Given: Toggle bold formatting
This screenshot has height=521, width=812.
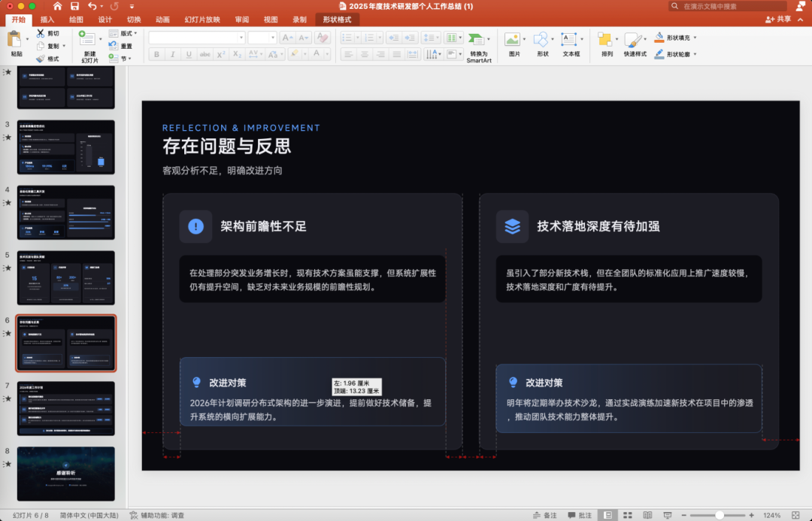Looking at the screenshot, I should click(157, 54).
